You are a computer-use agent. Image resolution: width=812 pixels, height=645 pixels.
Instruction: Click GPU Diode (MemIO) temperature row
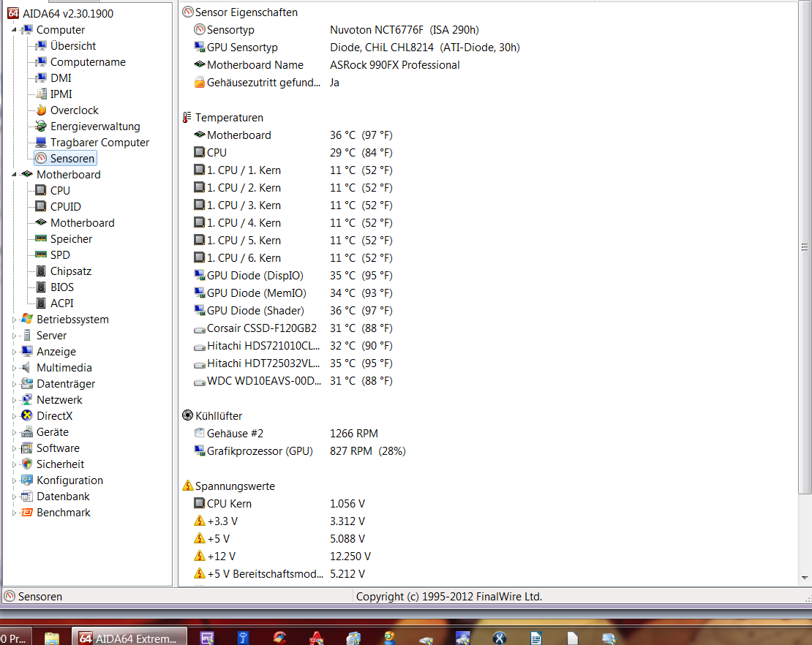click(x=293, y=293)
